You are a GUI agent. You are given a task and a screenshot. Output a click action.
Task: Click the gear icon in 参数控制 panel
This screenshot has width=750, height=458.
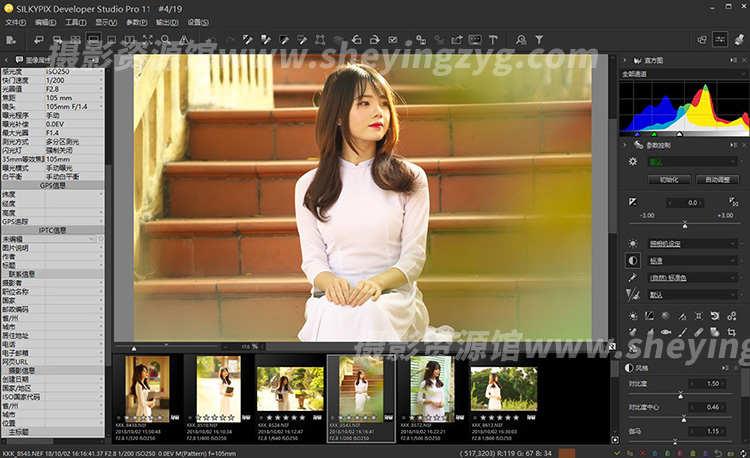tap(632, 161)
